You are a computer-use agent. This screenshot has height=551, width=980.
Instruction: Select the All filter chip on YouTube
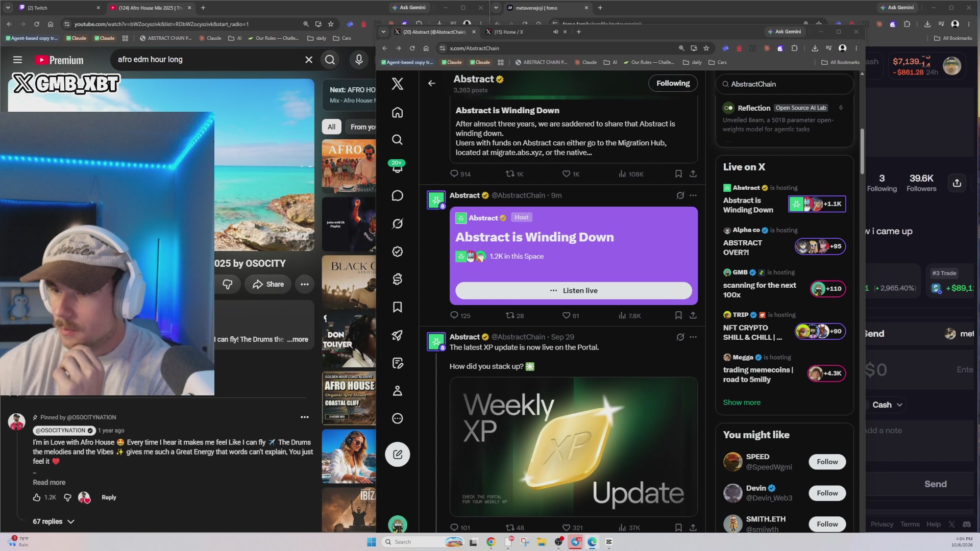(x=331, y=127)
